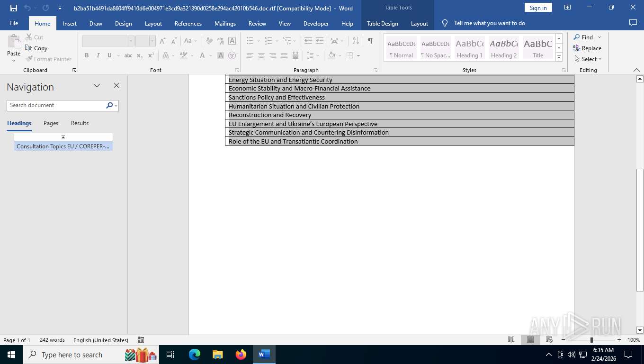Show or hide paragraph marks
The image size is (644, 364).
click(370, 41)
